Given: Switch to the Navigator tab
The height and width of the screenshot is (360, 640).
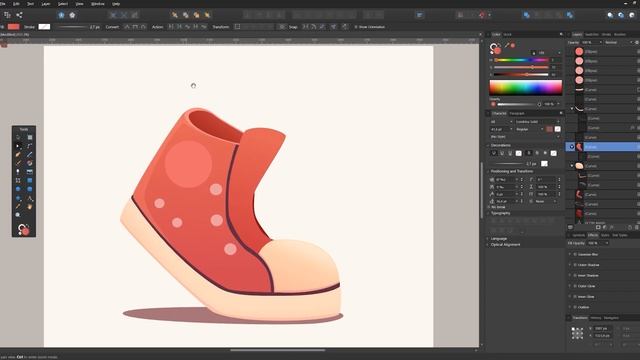Looking at the screenshot, I should (x=611, y=318).
